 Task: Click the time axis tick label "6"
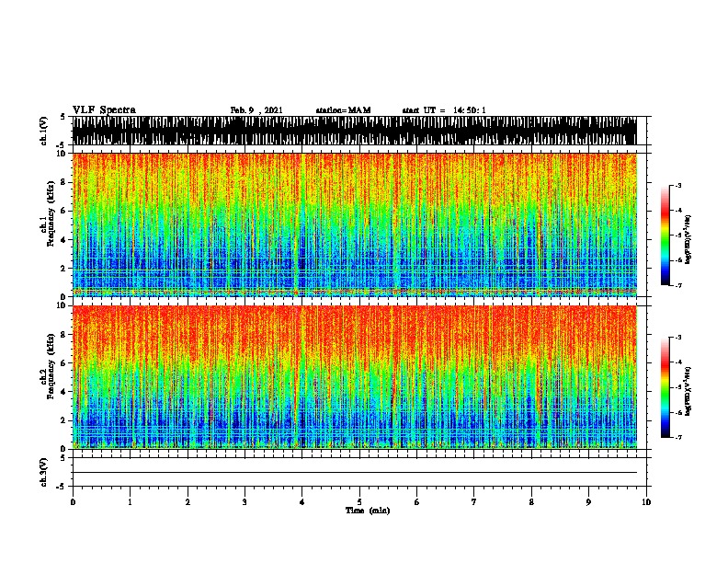coord(417,502)
